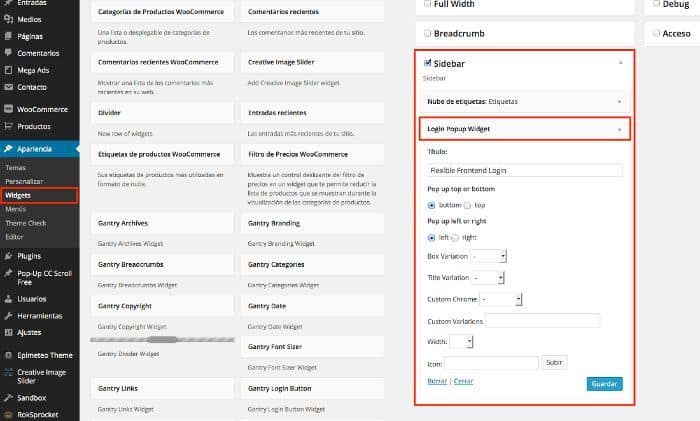The height and width of the screenshot is (421, 700).
Task: Open the Box Variation dropdown
Action: 488,256
